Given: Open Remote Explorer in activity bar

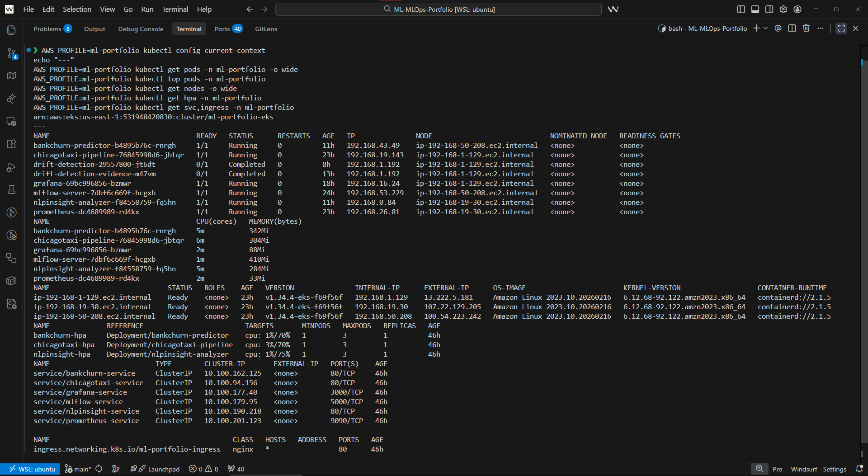Looking at the screenshot, I should tap(12, 122).
